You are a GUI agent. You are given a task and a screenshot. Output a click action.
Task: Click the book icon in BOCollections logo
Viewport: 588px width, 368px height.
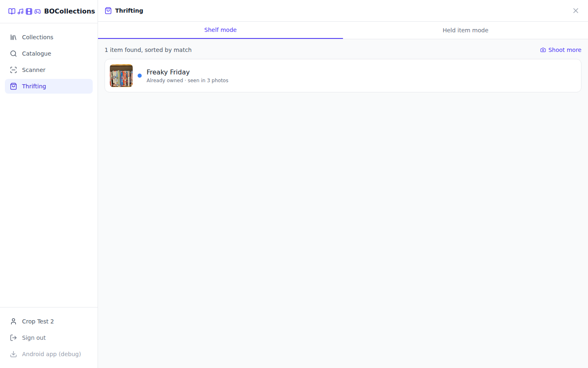pyautogui.click(x=12, y=11)
